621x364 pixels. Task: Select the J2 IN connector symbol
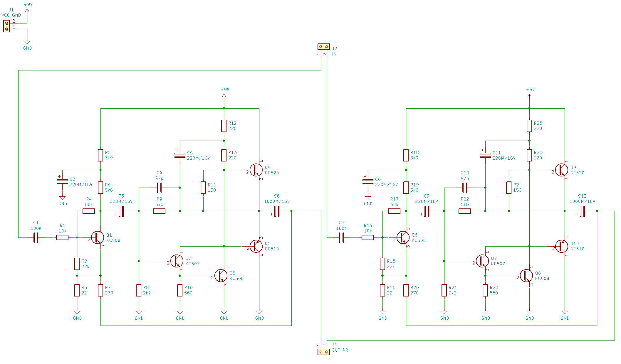324,47
